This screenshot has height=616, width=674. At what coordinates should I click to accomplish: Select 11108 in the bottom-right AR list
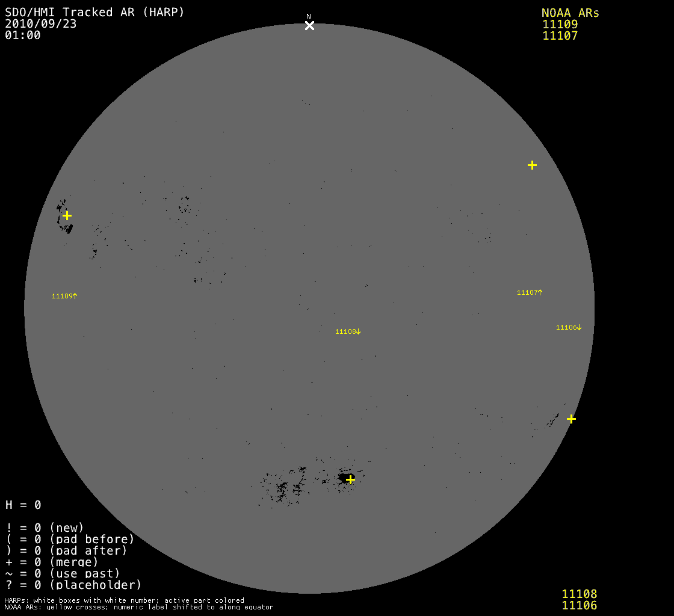(x=579, y=594)
